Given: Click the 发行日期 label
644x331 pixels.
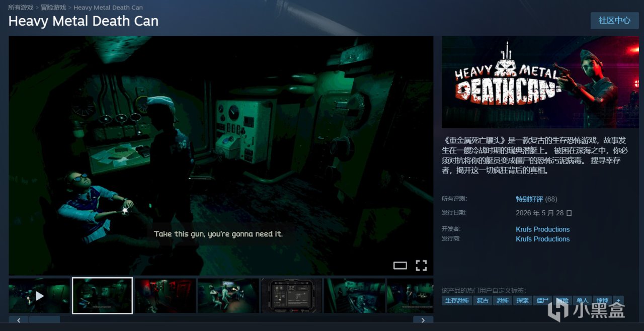Looking at the screenshot, I should tap(454, 212).
